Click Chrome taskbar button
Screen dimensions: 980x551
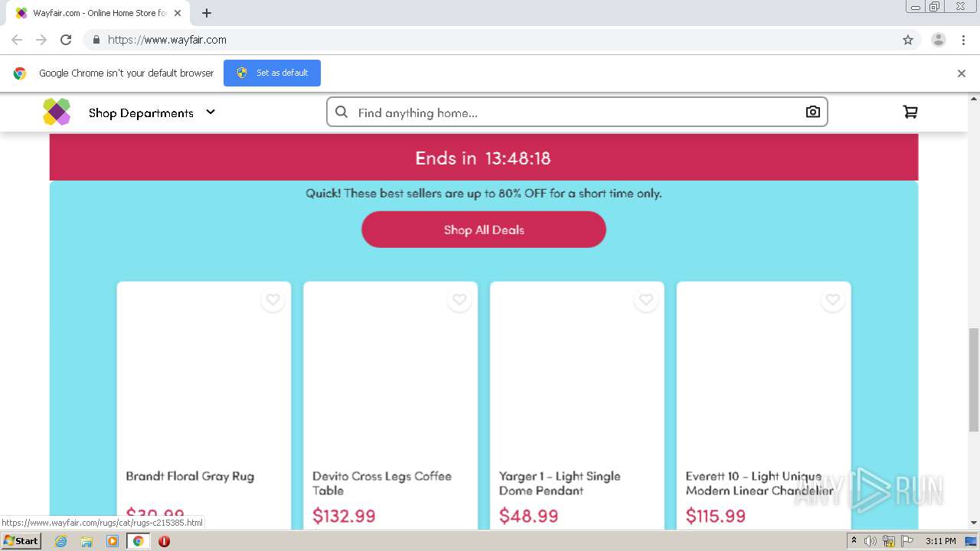point(139,541)
